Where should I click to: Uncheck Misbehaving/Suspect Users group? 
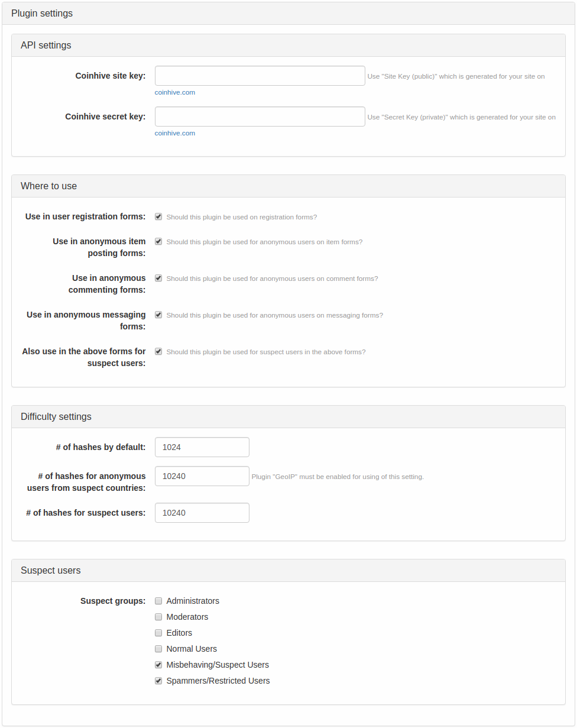tap(158, 665)
